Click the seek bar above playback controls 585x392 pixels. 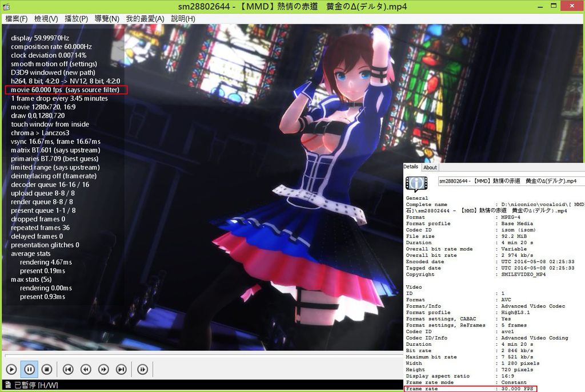pos(203,355)
